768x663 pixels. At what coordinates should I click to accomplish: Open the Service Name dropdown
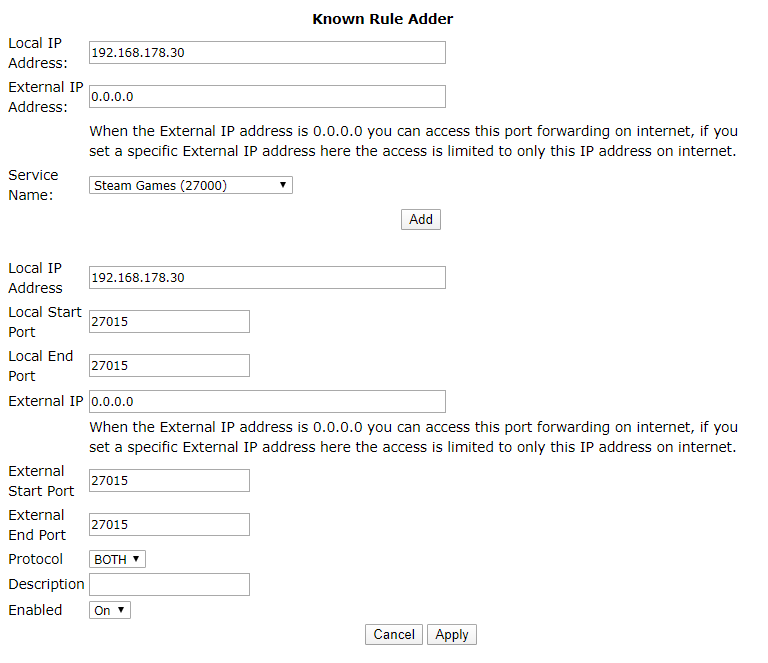[190, 185]
